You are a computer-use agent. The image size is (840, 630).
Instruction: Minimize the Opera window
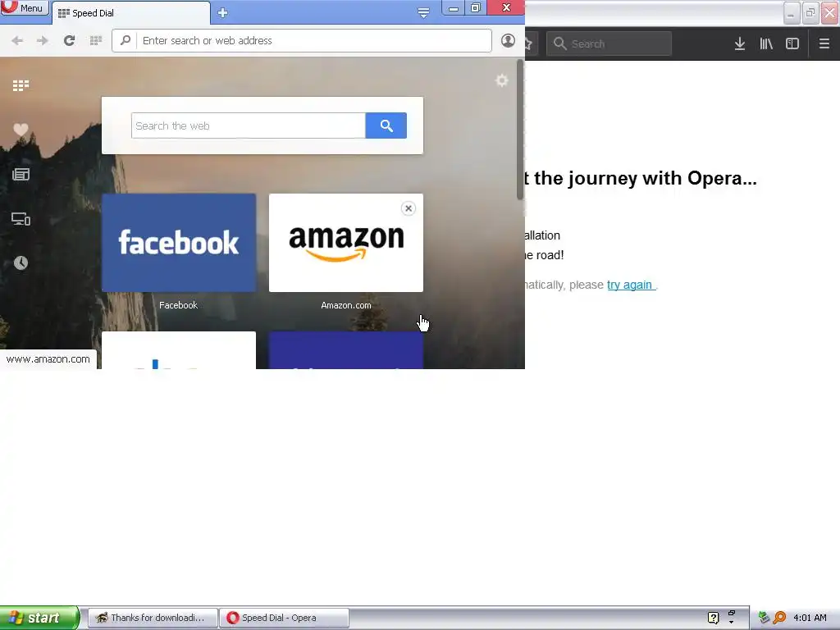click(x=453, y=7)
